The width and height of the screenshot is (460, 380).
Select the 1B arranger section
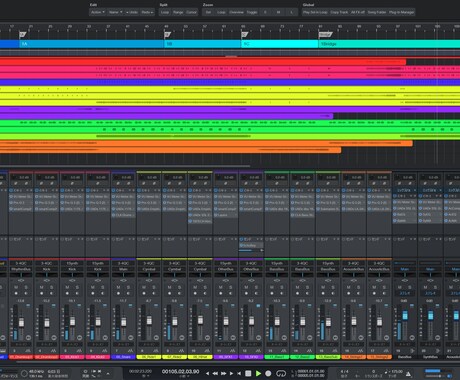[202, 44]
